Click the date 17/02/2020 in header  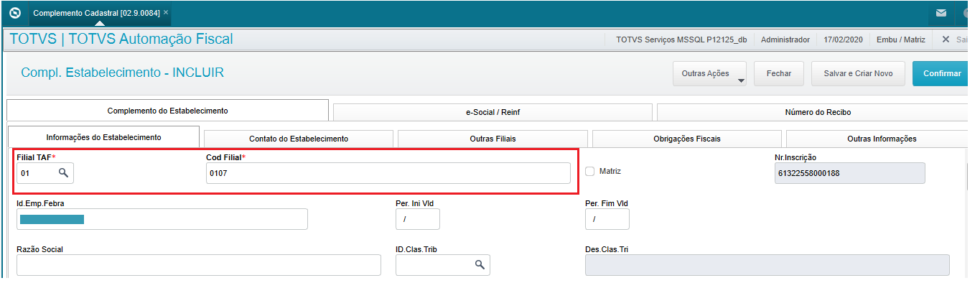coord(844,40)
